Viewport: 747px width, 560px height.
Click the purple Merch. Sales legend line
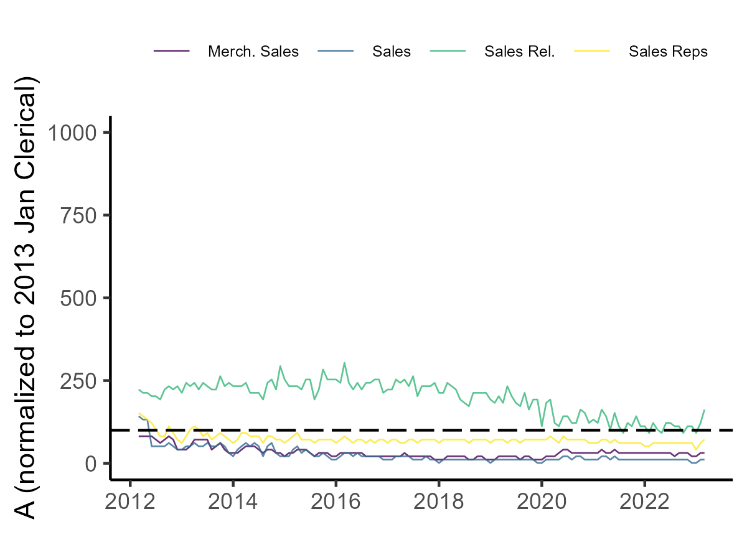[x=171, y=52]
